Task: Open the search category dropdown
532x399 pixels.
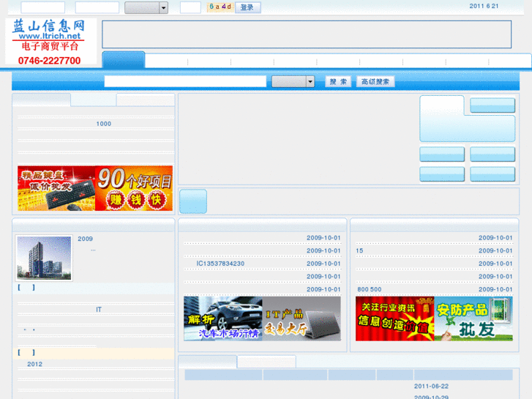Action: pyautogui.click(x=293, y=81)
